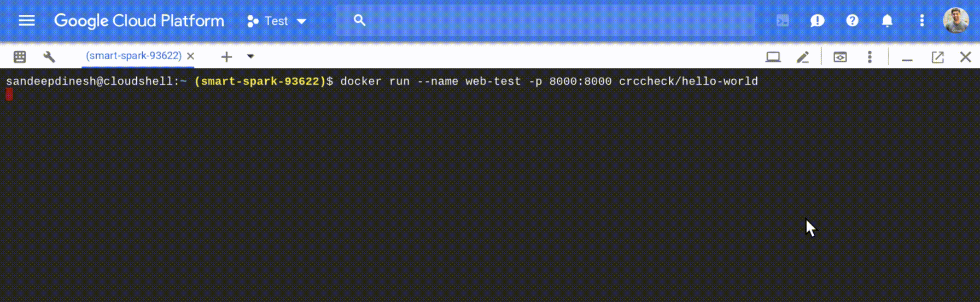
Task: Activate Cloud Shell icon in header
Action: point(783,21)
